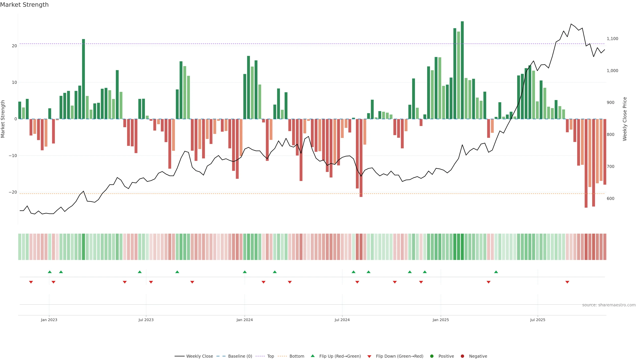
Task: Click the 1,100 label on price axis
Action: tap(612, 39)
